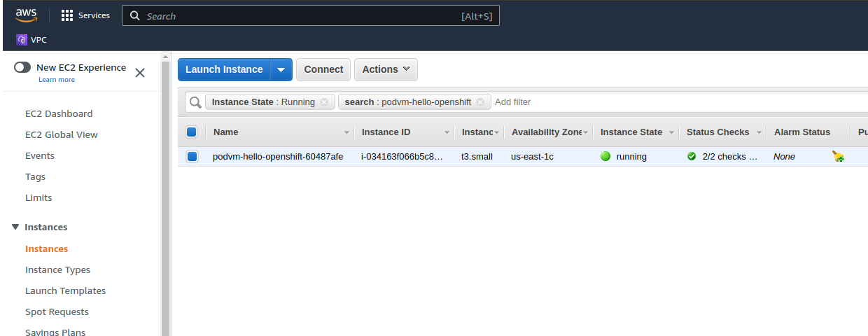This screenshot has height=336, width=868.
Task: Follow the Learn more link
Action: tap(57, 80)
